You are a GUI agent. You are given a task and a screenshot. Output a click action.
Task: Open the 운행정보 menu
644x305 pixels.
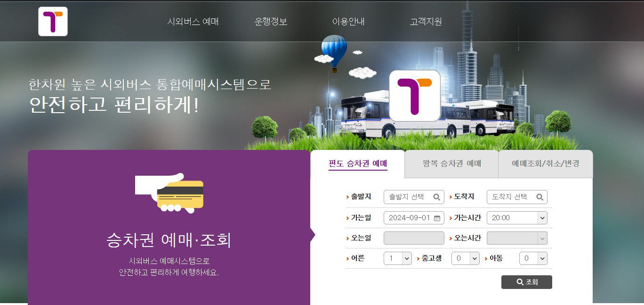272,21
